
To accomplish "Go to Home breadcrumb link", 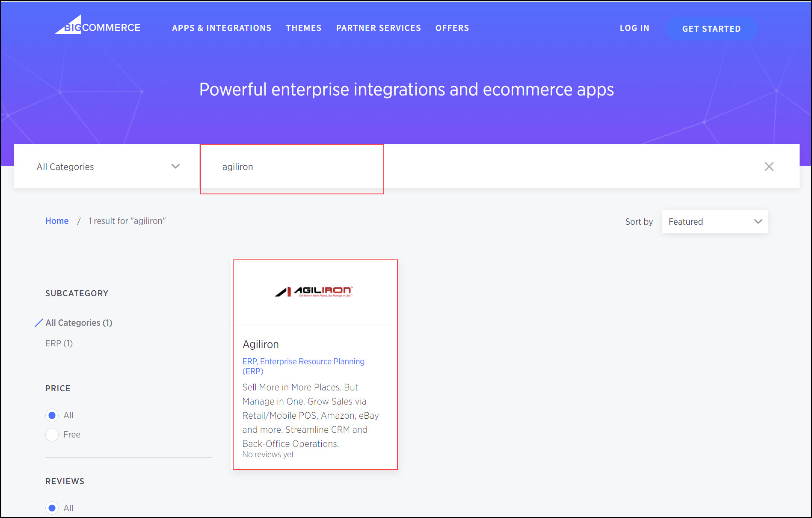I will click(57, 221).
